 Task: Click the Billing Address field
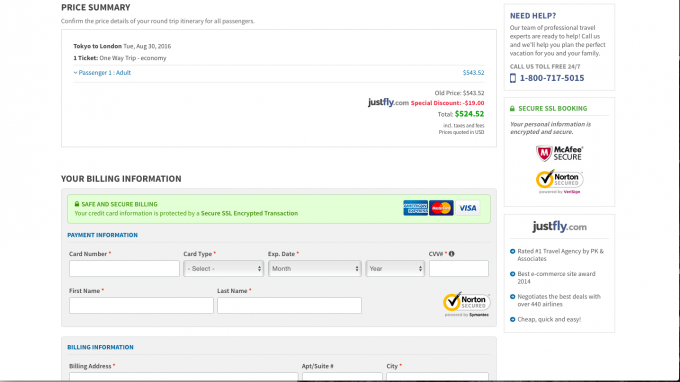(x=183, y=377)
